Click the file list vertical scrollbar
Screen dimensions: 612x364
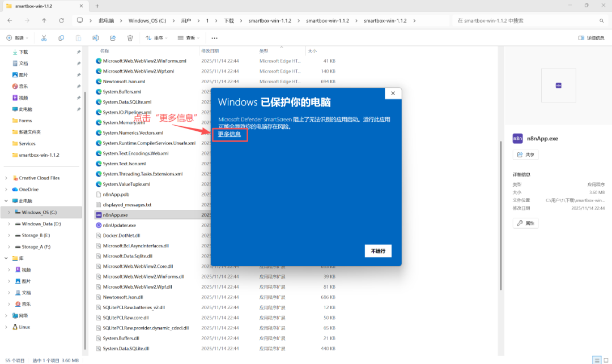tap(500, 216)
